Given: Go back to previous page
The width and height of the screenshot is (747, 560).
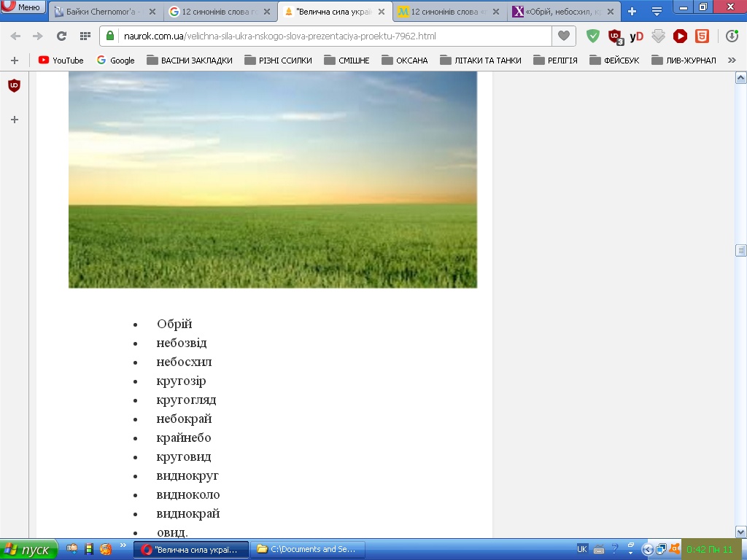Looking at the screenshot, I should [x=15, y=36].
